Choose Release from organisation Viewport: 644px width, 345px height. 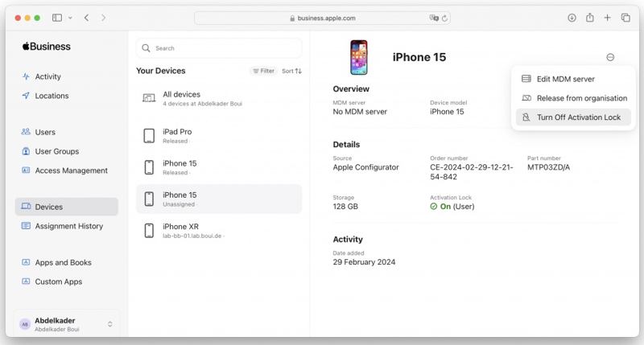click(575, 98)
